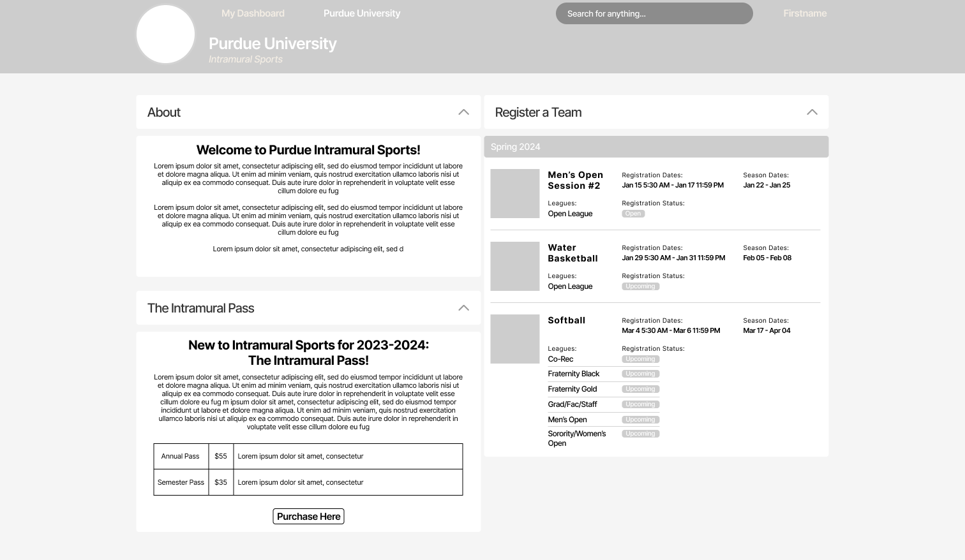Click Upcoming badge beside Fraternity Black

(641, 374)
